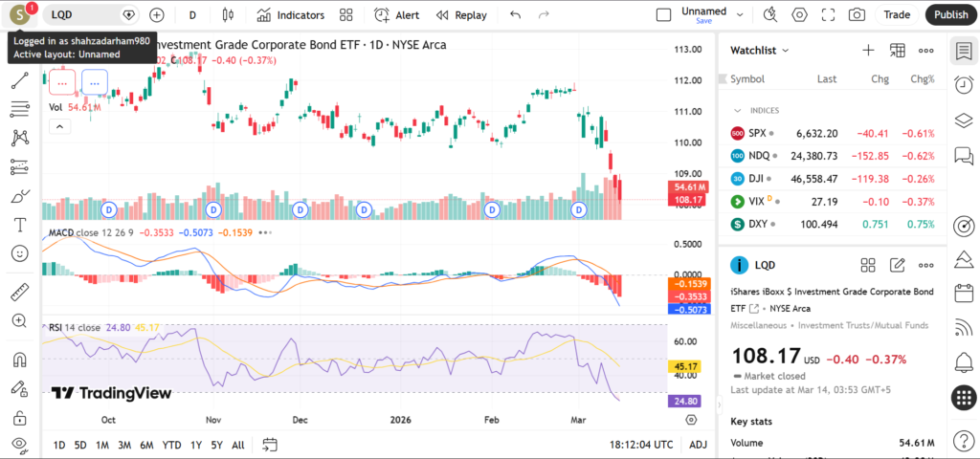The width and height of the screenshot is (980, 459).
Task: Click the Publish button
Action: [950, 15]
